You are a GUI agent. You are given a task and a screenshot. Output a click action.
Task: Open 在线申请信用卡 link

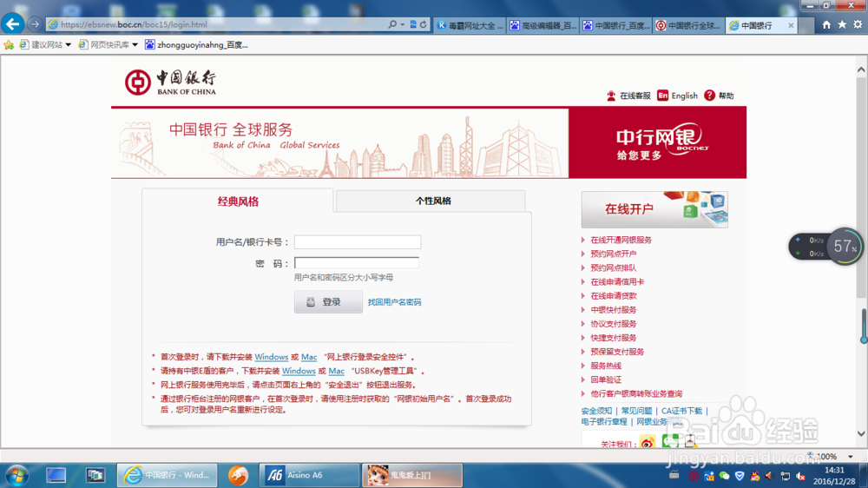616,281
